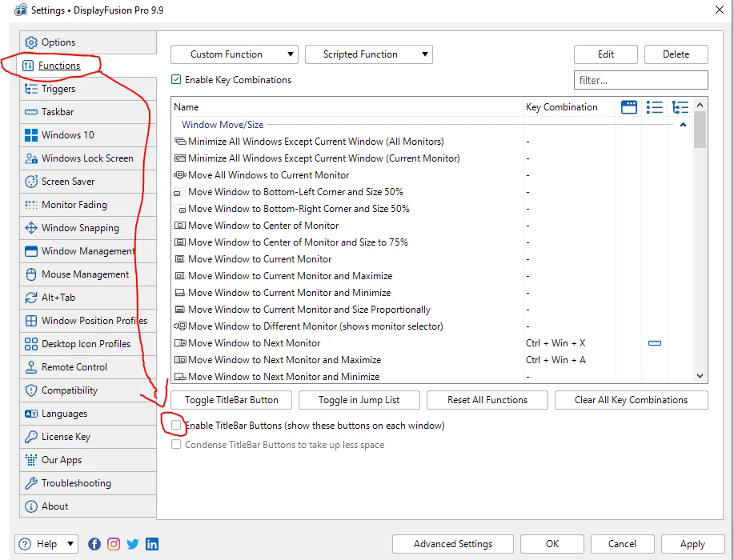Open the Help dropdown arrow
The height and width of the screenshot is (560, 734).
pyautogui.click(x=70, y=544)
